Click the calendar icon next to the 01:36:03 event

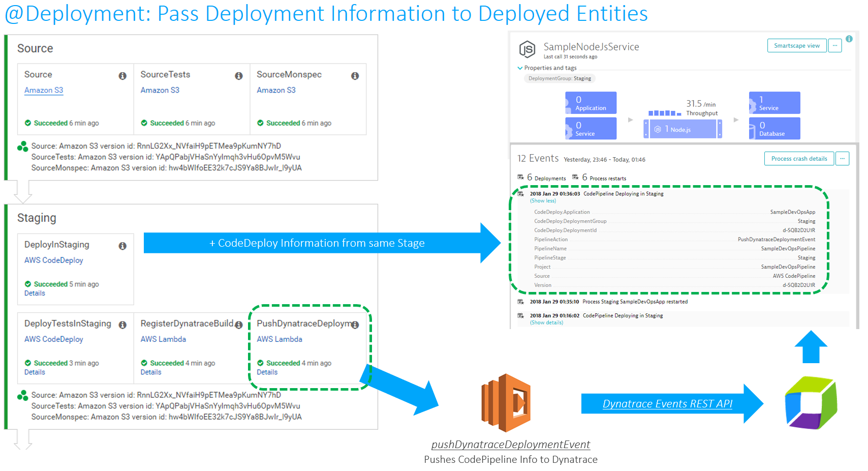(x=521, y=194)
